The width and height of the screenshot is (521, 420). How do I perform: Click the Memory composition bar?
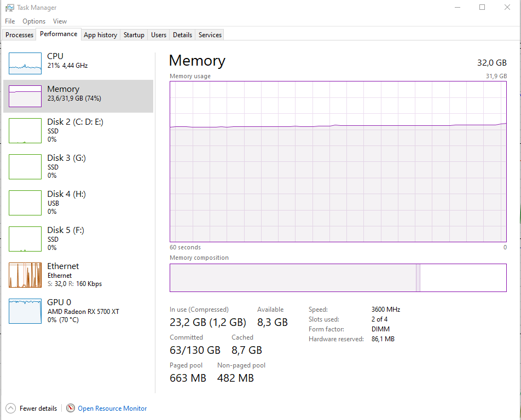click(x=338, y=278)
